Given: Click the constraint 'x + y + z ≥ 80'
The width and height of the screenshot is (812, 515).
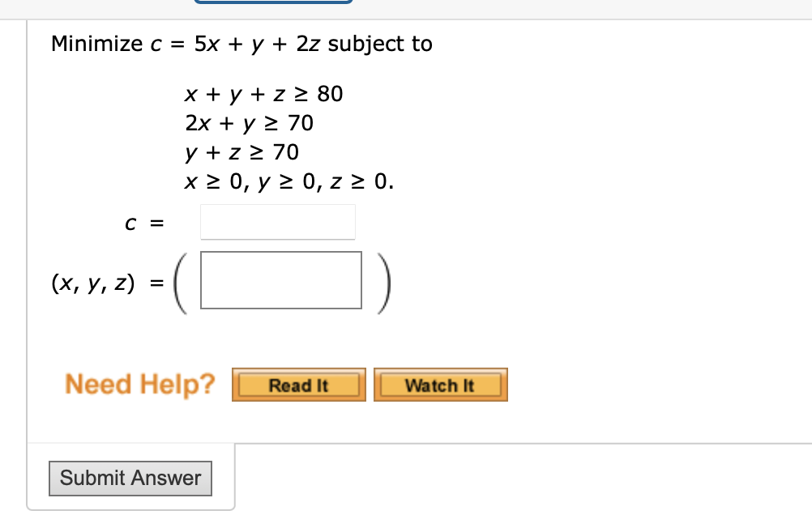Looking at the screenshot, I should (x=265, y=94).
